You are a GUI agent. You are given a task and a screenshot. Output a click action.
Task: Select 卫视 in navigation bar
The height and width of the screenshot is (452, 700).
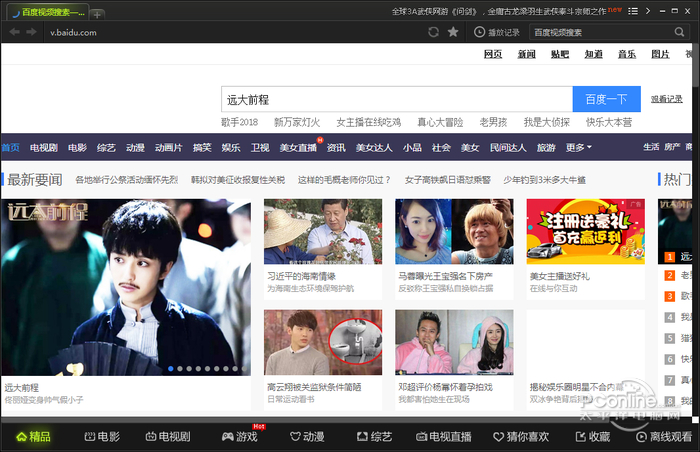tap(260, 147)
